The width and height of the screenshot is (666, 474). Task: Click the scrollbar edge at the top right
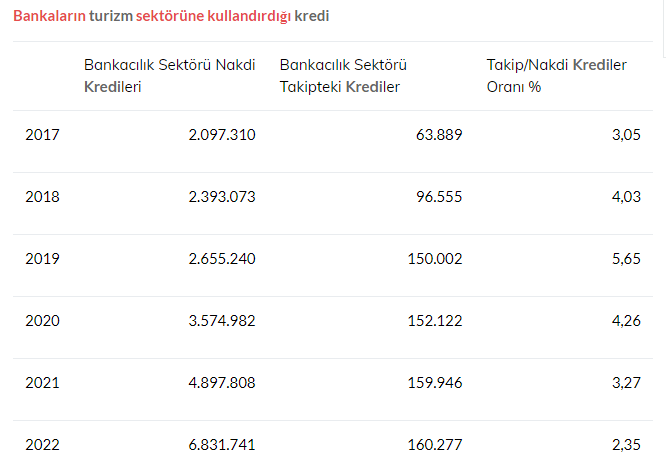664,28
